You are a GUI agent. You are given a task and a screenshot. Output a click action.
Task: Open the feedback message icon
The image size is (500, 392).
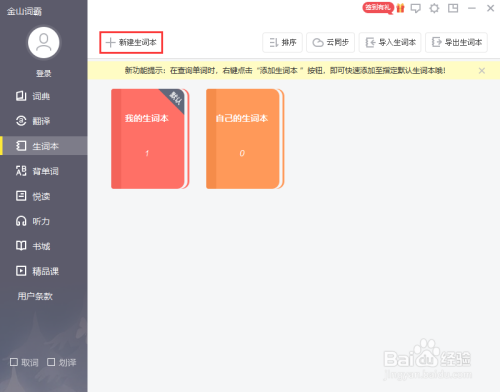[x=416, y=8]
